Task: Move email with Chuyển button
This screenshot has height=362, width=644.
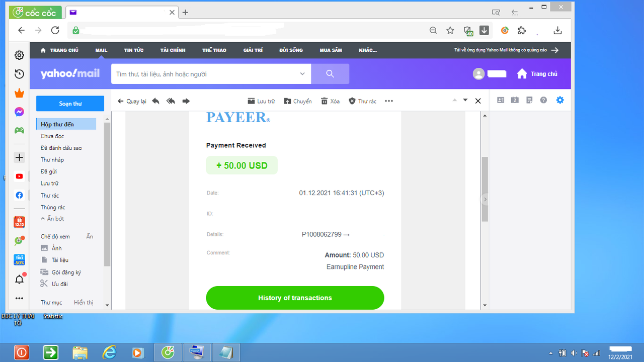Action: click(x=298, y=101)
